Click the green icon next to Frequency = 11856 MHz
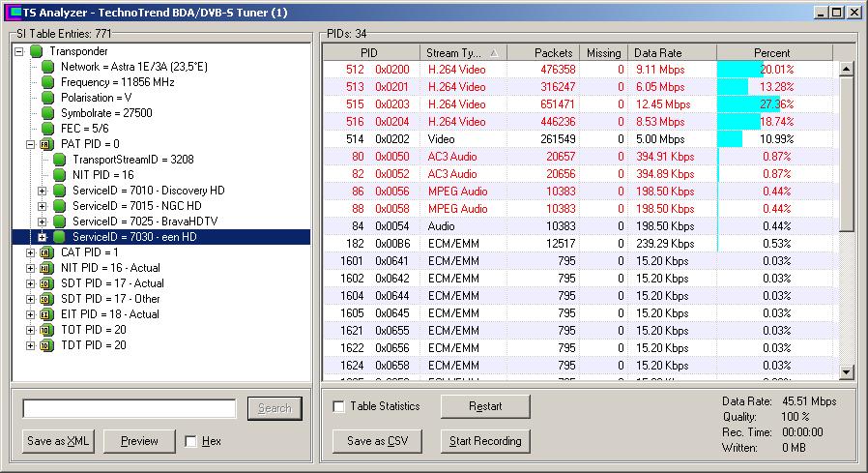The height and width of the screenshot is (473, 868). click(48, 82)
